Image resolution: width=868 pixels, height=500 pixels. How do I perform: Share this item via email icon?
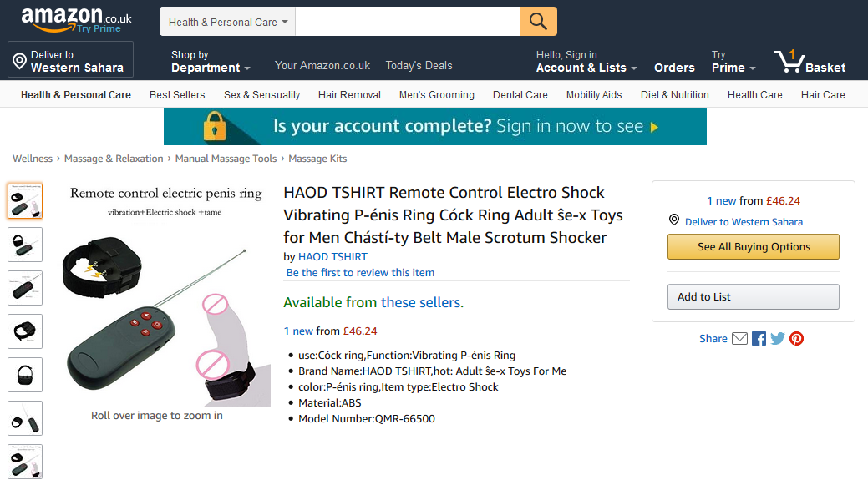pyautogui.click(x=739, y=338)
